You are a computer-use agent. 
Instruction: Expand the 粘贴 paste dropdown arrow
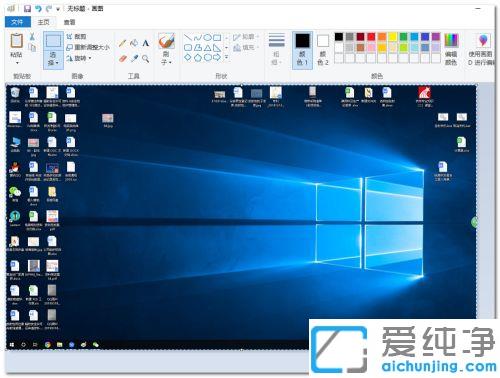pyautogui.click(x=17, y=63)
